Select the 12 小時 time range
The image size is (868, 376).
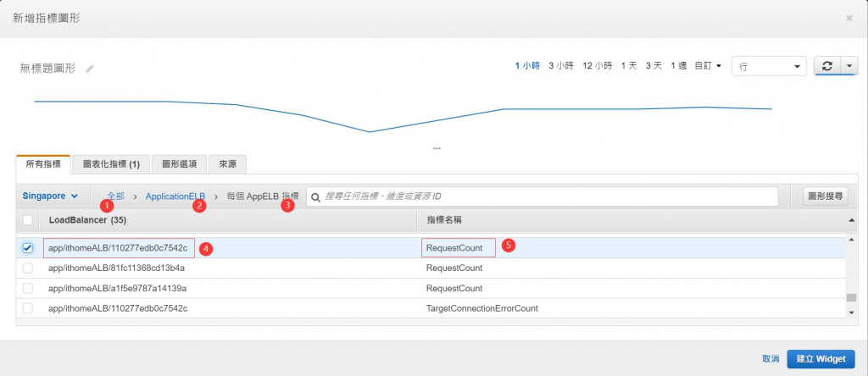(x=597, y=66)
